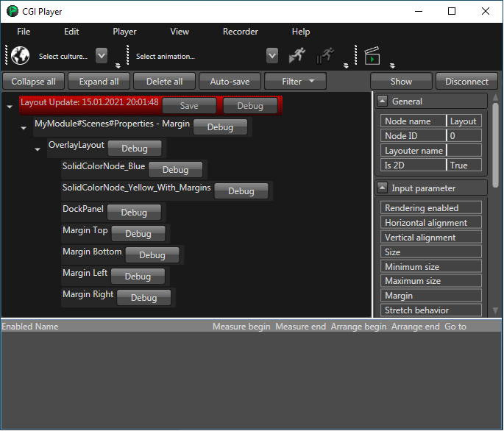Save the Layout Update entry
The width and height of the screenshot is (504, 431).
[x=189, y=106]
